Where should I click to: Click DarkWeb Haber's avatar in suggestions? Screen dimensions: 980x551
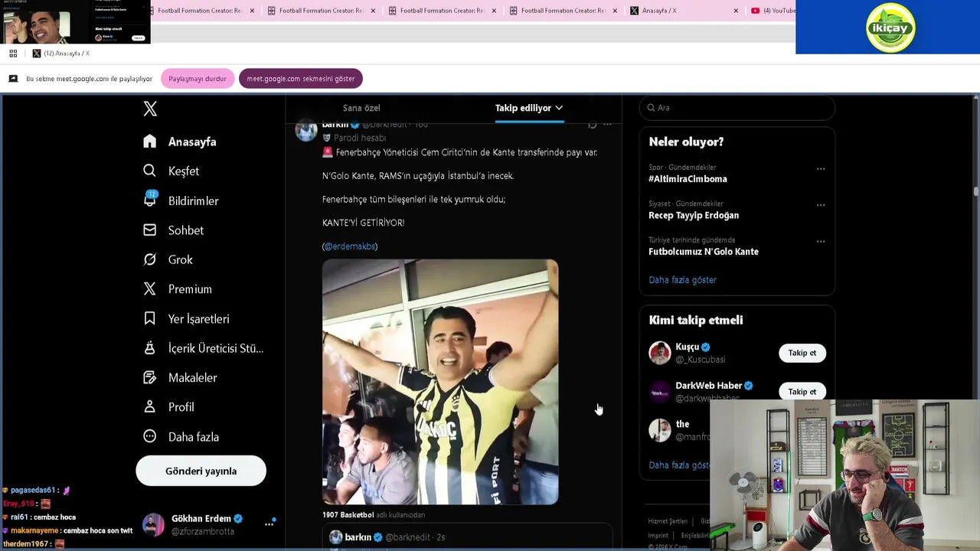click(660, 392)
